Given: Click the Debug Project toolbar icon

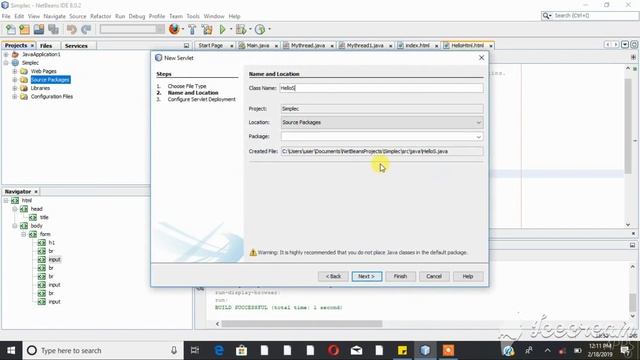Looking at the screenshot, I should click(241, 29).
